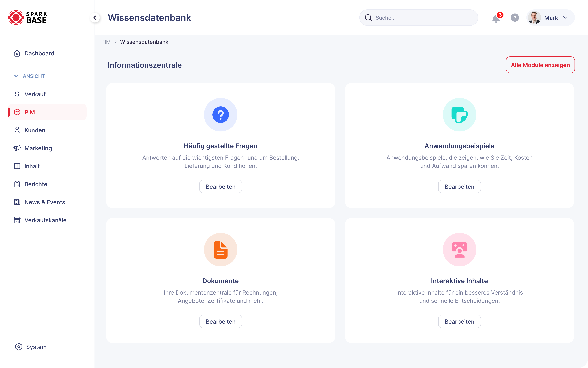Click the Marketing megaphone icon
The image size is (588, 368).
pyautogui.click(x=17, y=148)
